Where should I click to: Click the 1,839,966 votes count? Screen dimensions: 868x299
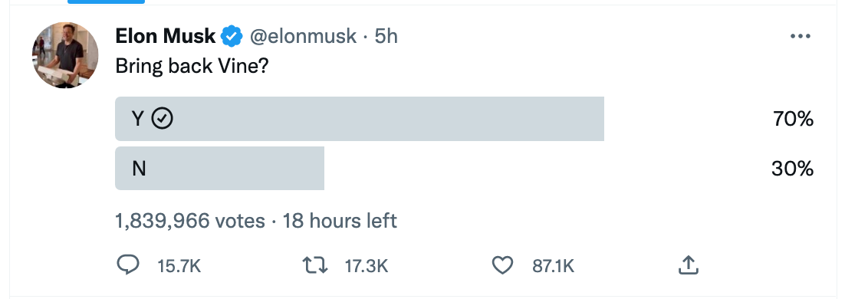click(x=190, y=222)
